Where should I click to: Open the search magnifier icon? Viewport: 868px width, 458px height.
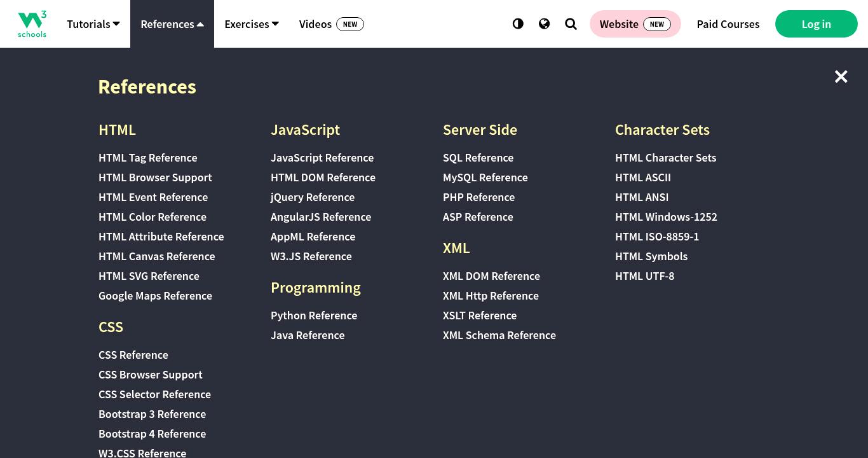571,24
